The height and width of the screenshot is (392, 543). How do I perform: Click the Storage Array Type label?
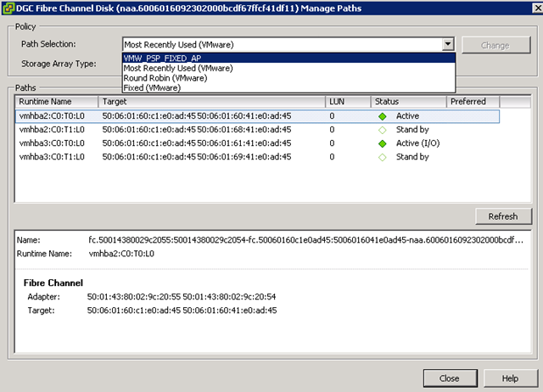click(x=59, y=64)
